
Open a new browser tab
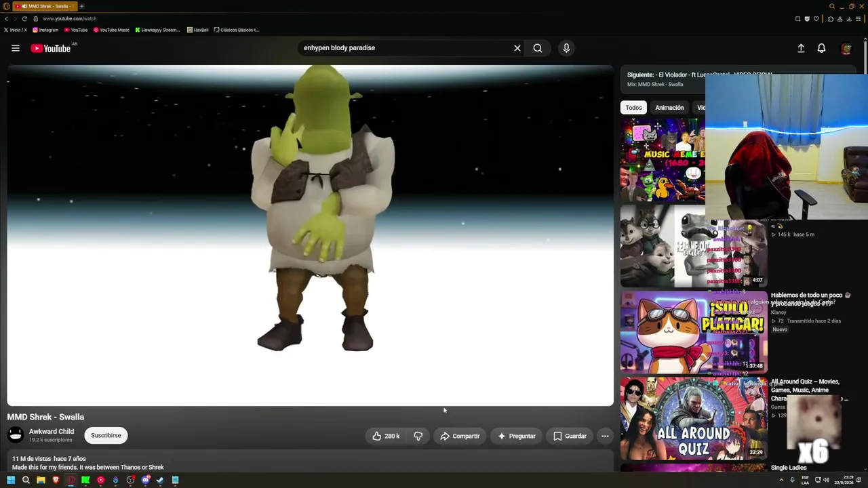(x=81, y=6)
